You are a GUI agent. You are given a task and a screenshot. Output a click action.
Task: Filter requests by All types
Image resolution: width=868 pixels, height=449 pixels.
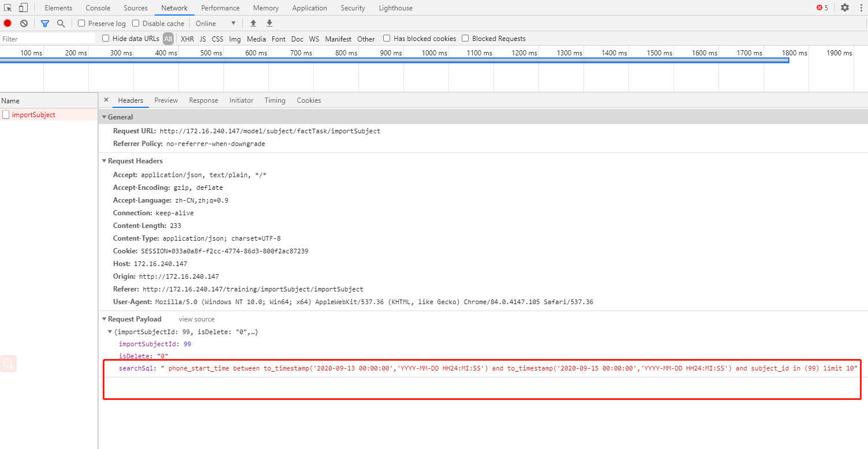pyautogui.click(x=168, y=39)
